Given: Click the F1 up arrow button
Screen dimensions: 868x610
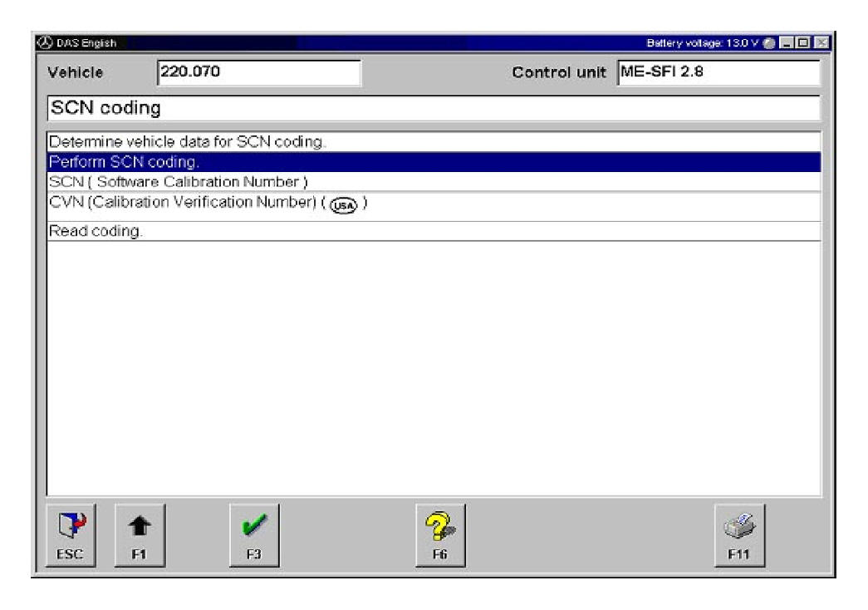Looking at the screenshot, I should click(x=140, y=534).
